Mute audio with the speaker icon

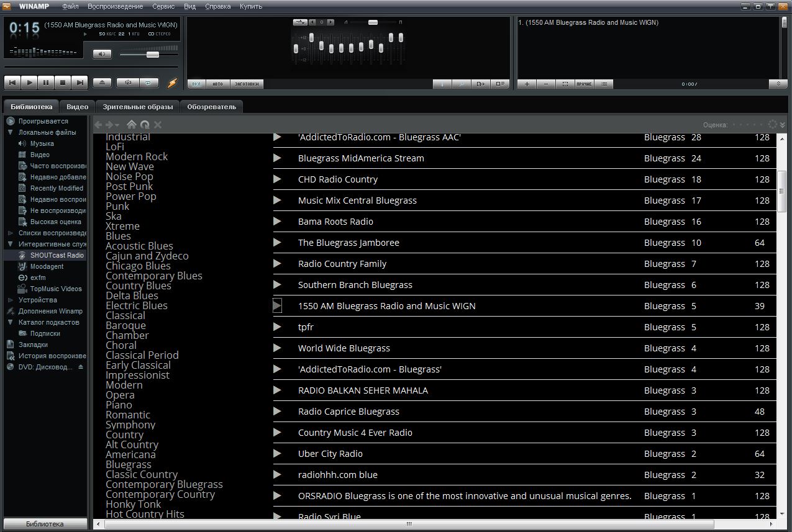point(102,54)
